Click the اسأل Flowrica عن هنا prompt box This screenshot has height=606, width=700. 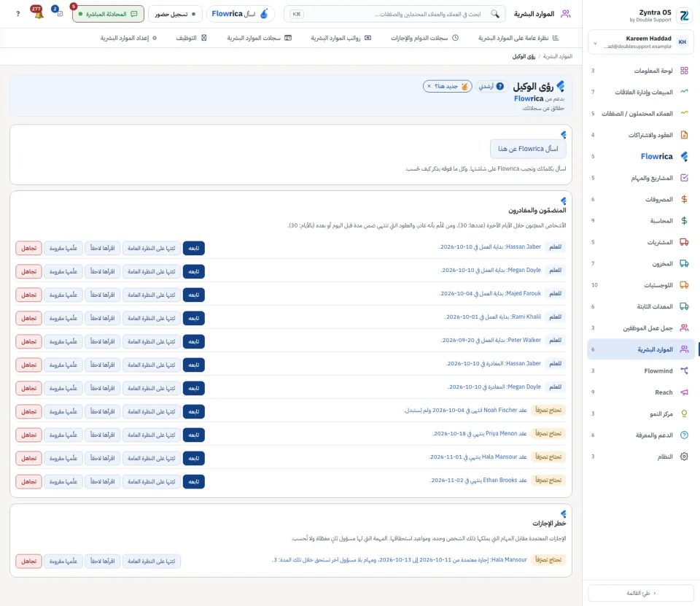pyautogui.click(x=528, y=149)
